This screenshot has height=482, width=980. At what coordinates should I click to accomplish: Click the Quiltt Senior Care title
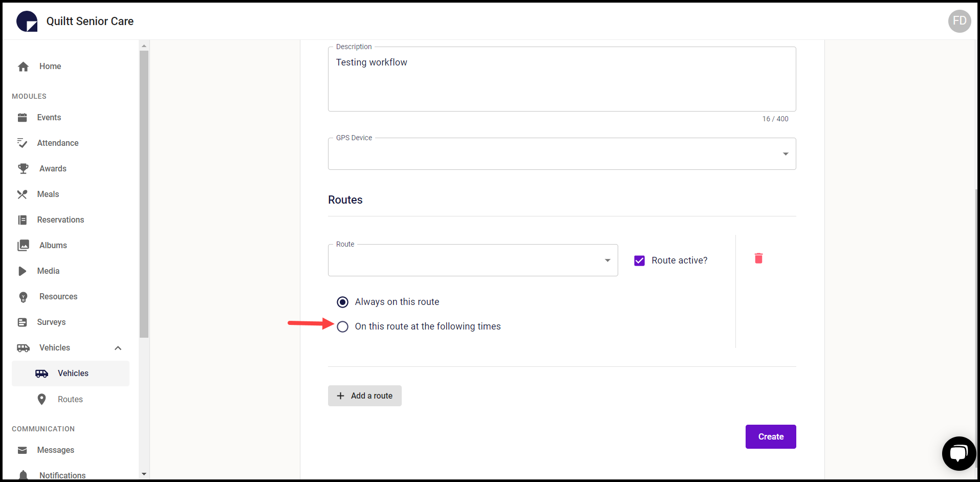pyautogui.click(x=90, y=21)
